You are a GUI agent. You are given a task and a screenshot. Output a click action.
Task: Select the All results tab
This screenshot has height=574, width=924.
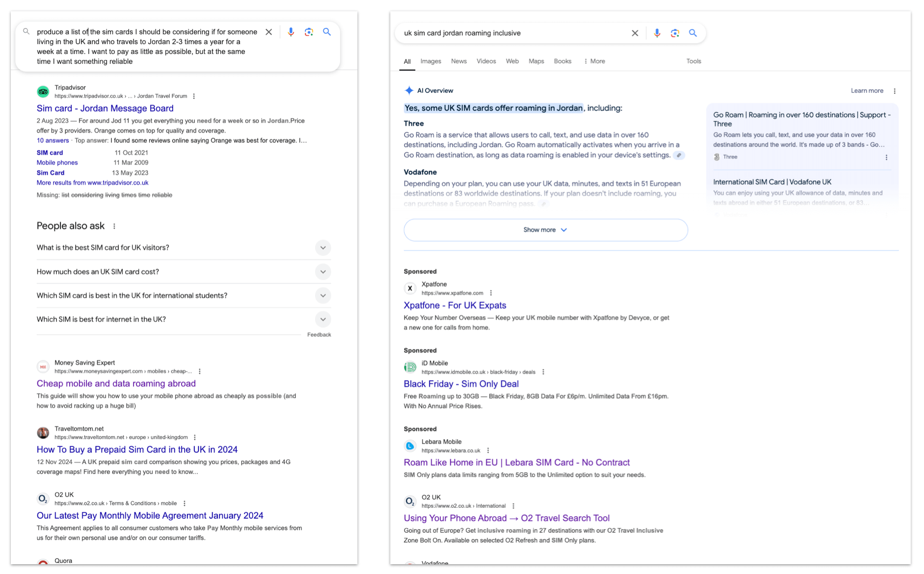point(407,61)
